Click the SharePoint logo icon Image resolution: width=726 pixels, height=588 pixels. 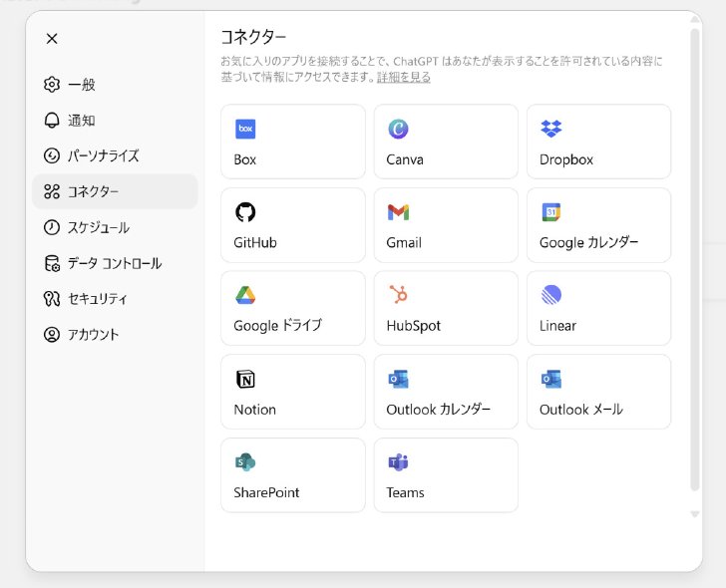pyautogui.click(x=245, y=461)
